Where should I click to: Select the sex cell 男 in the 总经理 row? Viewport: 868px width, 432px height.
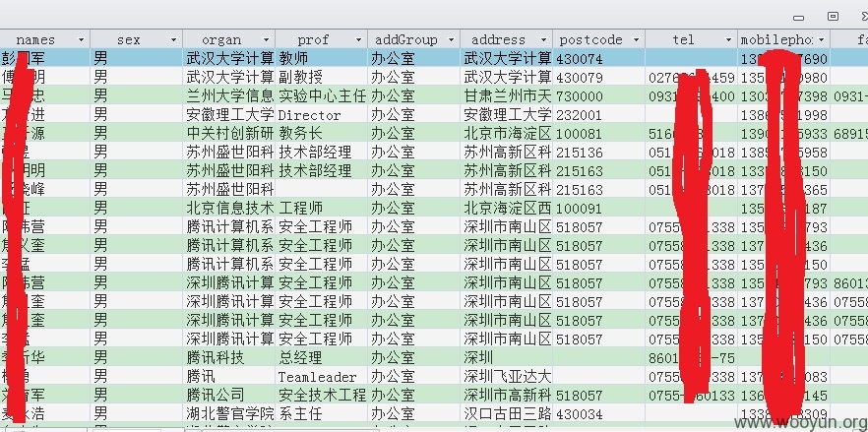coord(136,358)
